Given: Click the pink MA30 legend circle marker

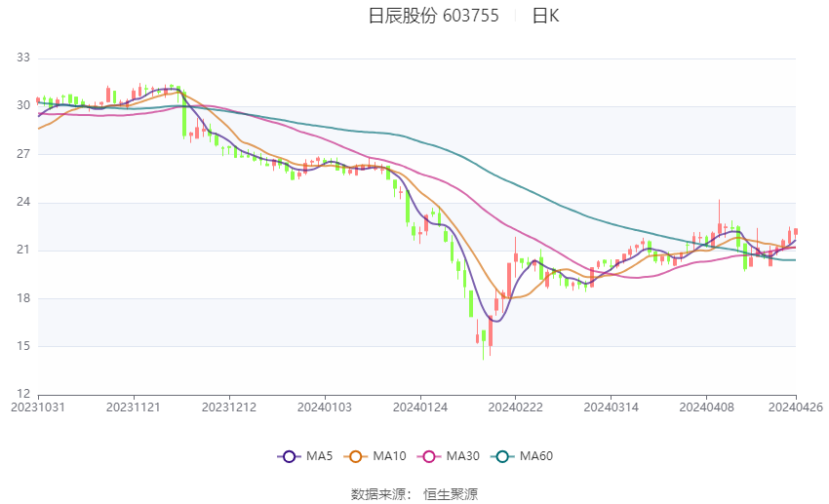Looking at the screenshot, I should pos(428,455).
